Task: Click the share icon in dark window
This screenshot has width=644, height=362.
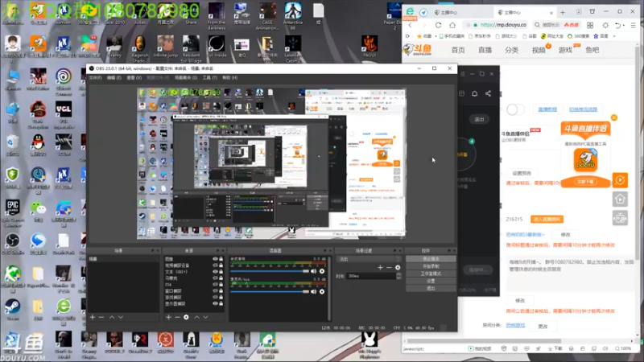Action: click(488, 93)
